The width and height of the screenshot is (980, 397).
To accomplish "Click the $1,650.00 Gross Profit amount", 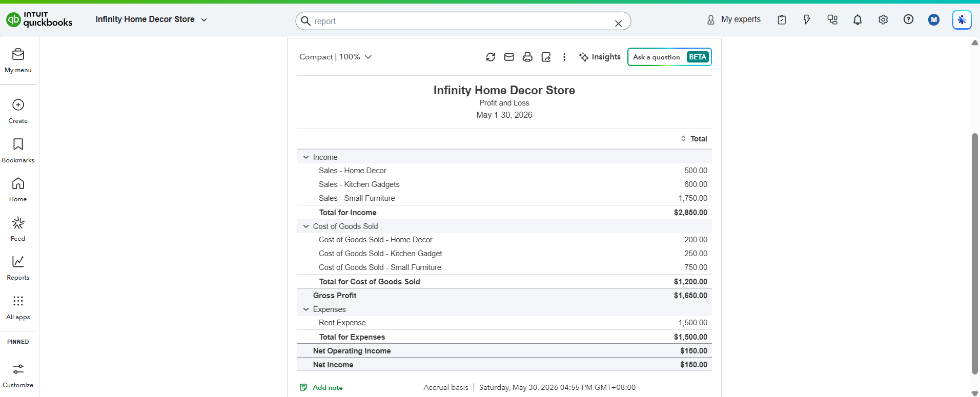I will pyautogui.click(x=690, y=296).
